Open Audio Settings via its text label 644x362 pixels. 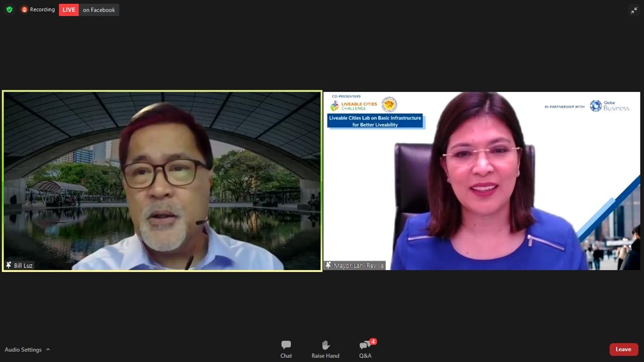(x=23, y=349)
